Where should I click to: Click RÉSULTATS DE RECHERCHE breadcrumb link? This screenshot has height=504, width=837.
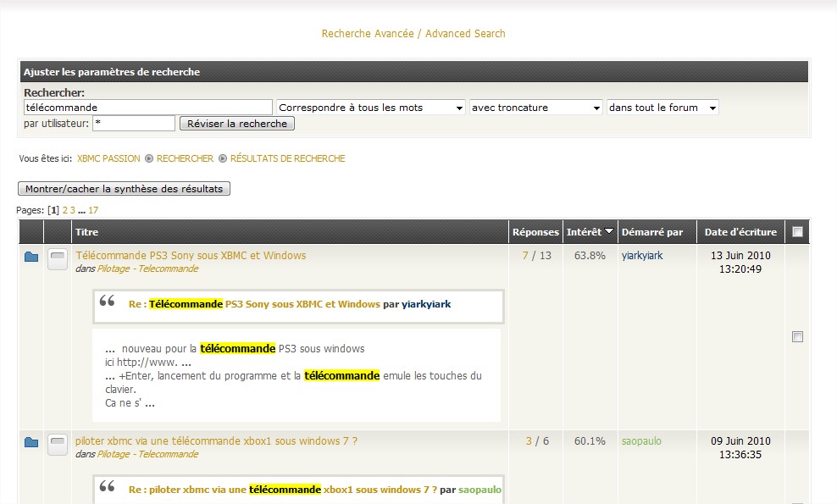coord(288,158)
